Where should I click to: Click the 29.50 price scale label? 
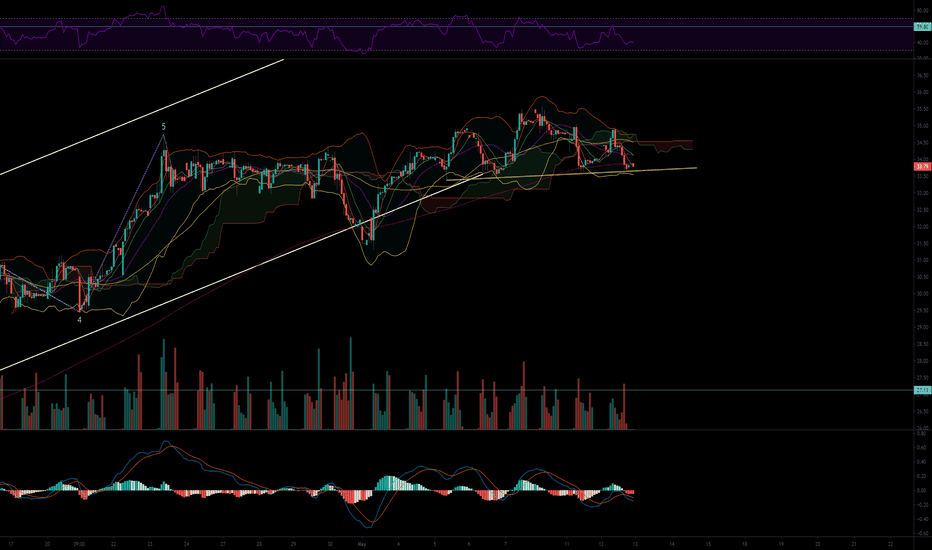tap(922, 310)
